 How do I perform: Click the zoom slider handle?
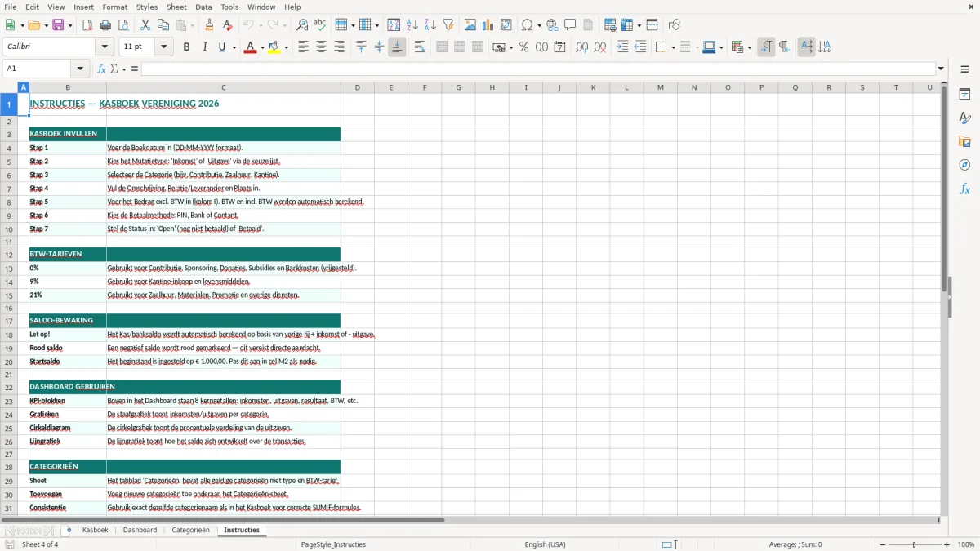(x=915, y=544)
